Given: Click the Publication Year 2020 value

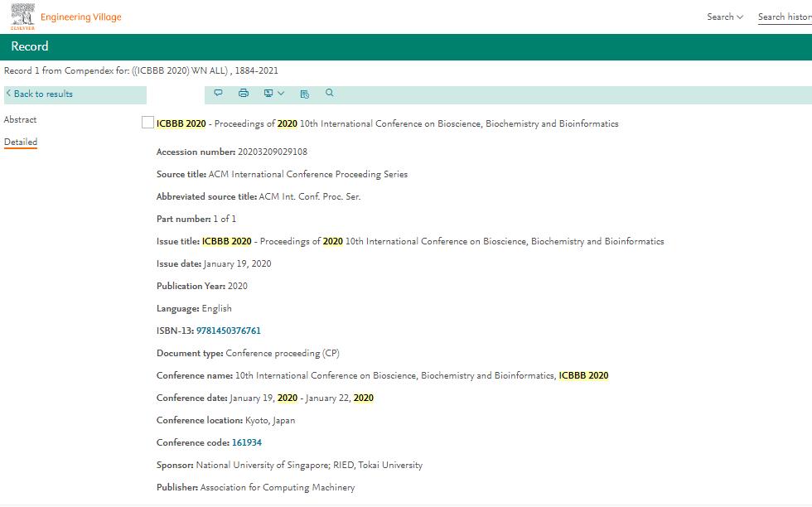Looking at the screenshot, I should [238, 286].
